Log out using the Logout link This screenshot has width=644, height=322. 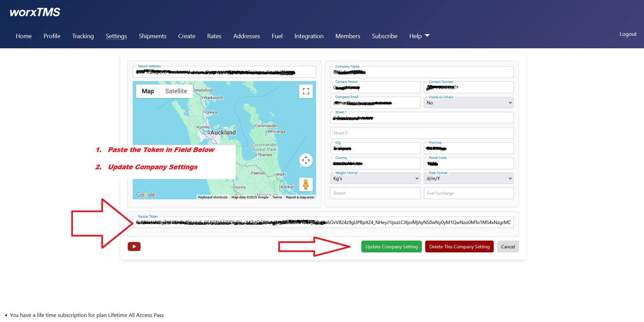click(628, 34)
